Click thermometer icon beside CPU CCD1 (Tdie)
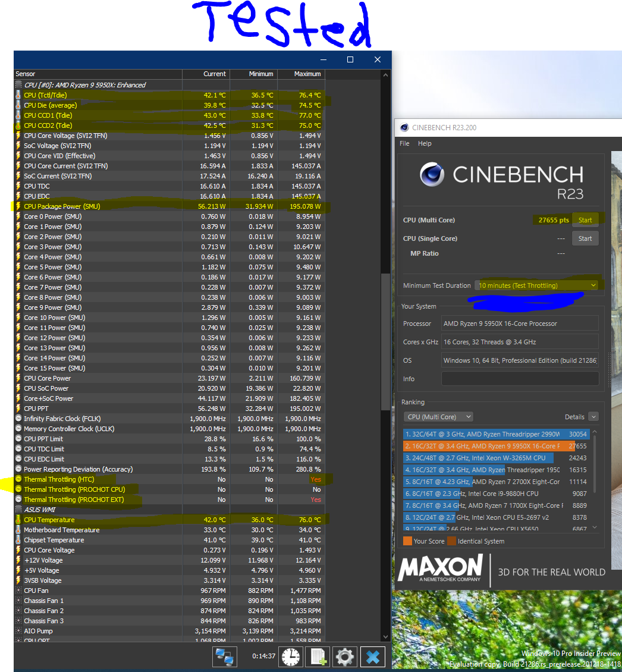The height and width of the screenshot is (672, 622). (18, 115)
